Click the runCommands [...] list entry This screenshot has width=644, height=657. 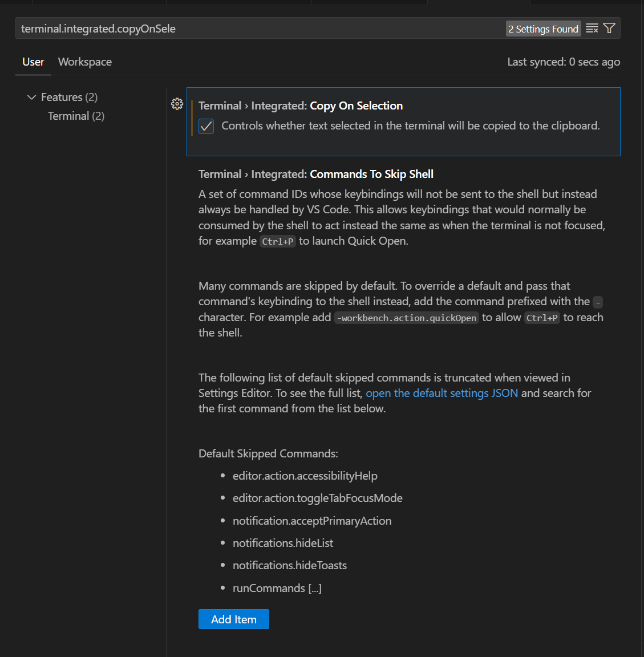click(x=277, y=589)
